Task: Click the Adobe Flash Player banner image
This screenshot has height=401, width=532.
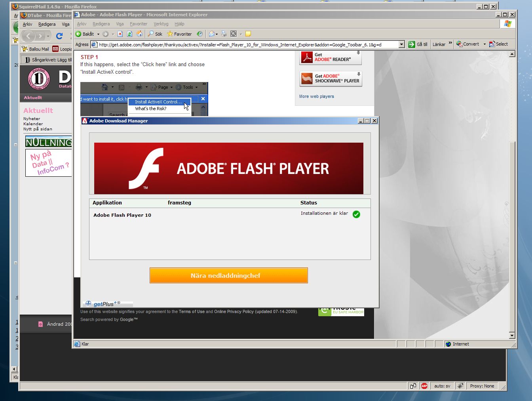Action: pyautogui.click(x=228, y=168)
